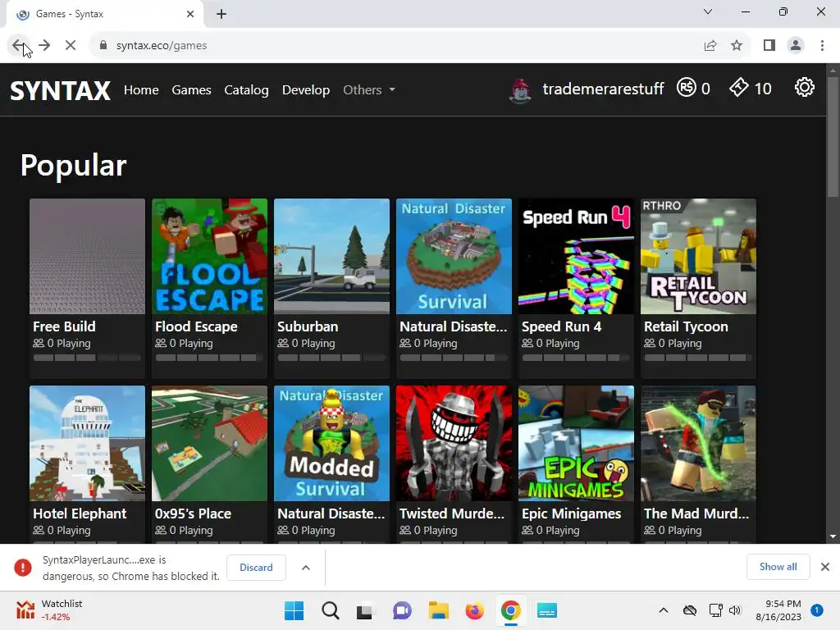Open the Flood Escape game thumbnail

tap(209, 257)
